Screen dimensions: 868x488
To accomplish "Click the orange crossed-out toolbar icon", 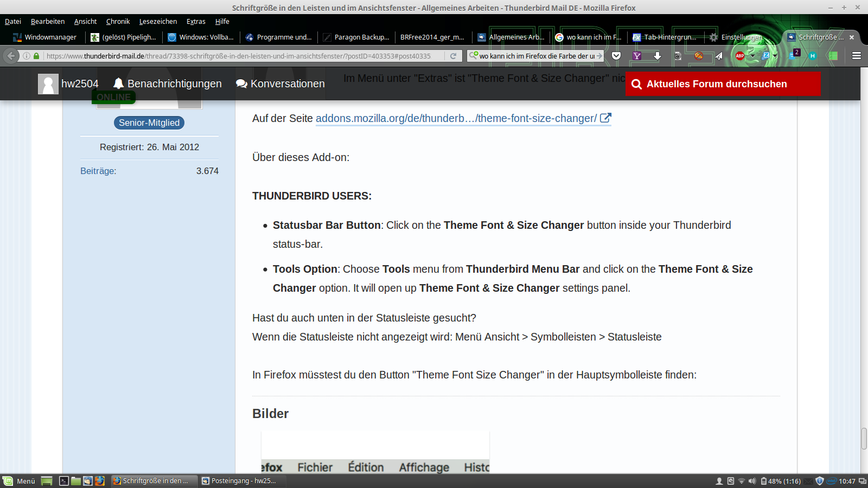I will (699, 56).
